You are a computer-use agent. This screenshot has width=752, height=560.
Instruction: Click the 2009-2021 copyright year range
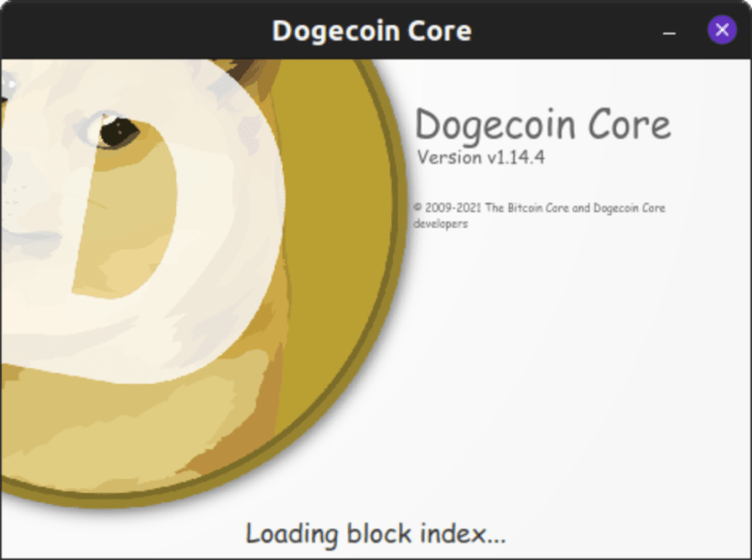click(x=453, y=208)
